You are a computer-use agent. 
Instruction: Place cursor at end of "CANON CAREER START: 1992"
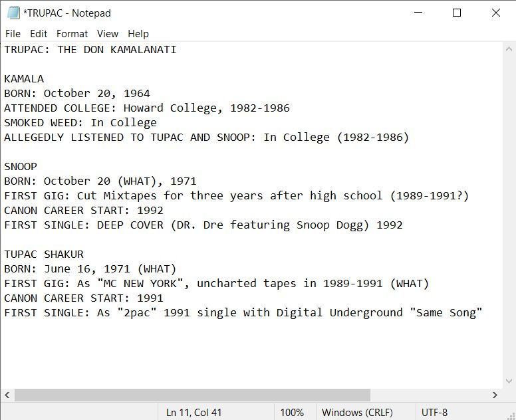click(164, 210)
